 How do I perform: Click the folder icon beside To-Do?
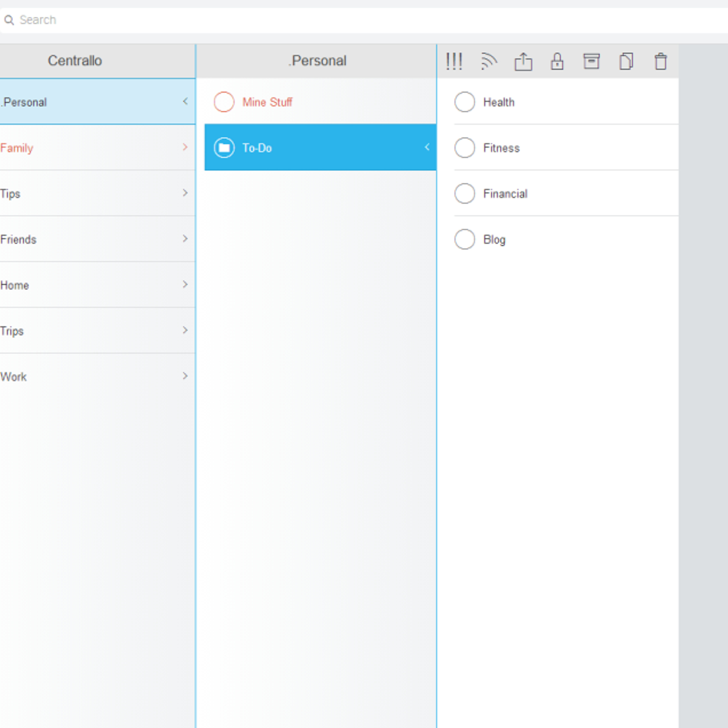[x=224, y=148]
